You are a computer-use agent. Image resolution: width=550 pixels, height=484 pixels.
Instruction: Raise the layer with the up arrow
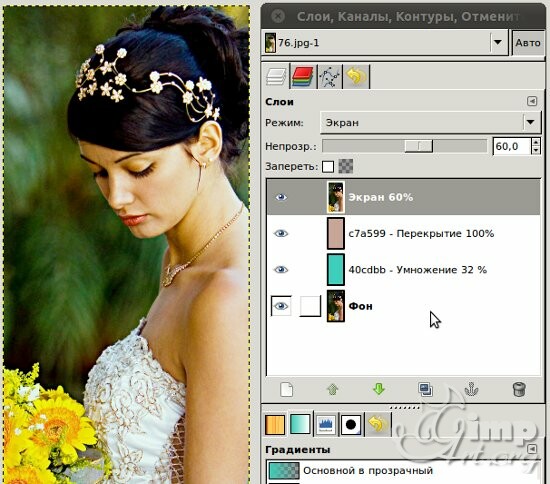pos(333,390)
